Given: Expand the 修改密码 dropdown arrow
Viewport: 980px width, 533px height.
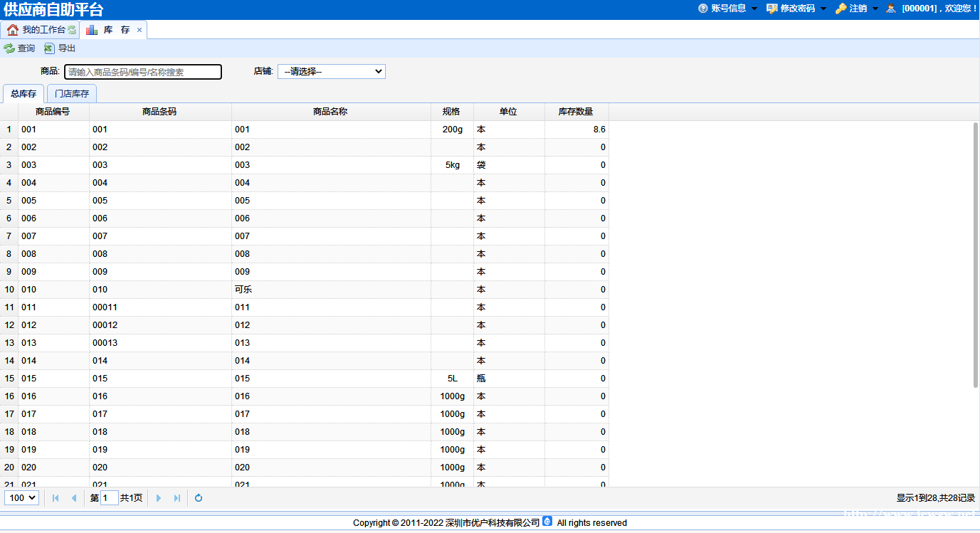Looking at the screenshot, I should pos(823,9).
